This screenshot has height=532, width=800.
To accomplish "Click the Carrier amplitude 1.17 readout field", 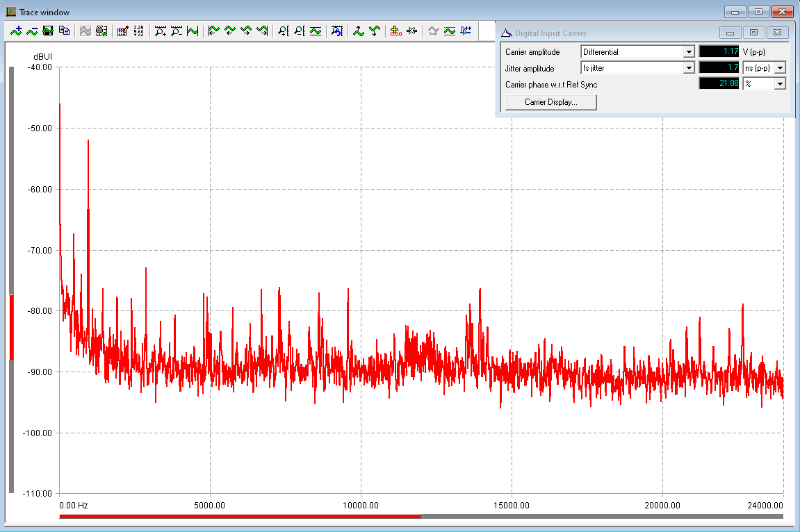I will 719,52.
